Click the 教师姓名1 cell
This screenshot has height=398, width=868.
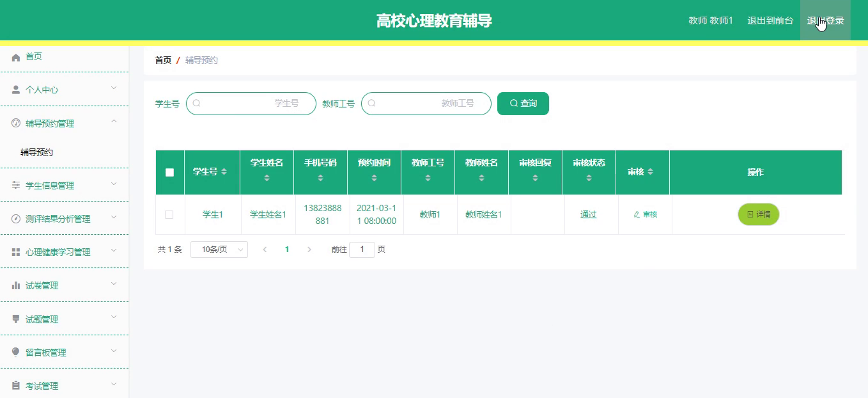click(483, 214)
